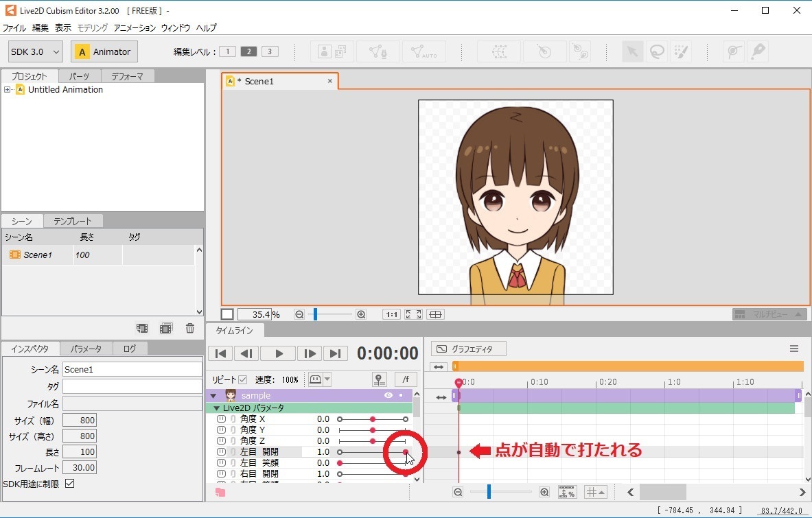Open the timeline hamburger menu
Viewport: 812px width, 518px height.
794,349
